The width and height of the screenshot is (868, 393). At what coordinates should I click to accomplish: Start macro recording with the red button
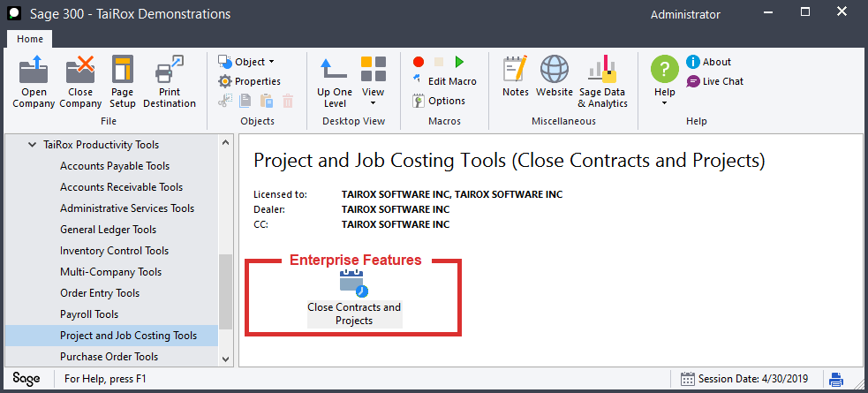[418, 62]
